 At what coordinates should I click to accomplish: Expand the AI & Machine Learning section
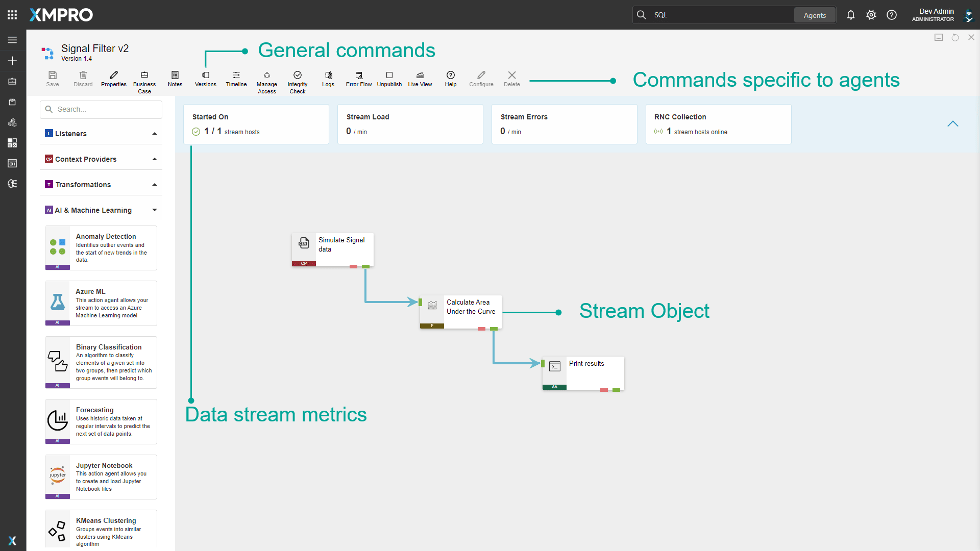coord(155,210)
